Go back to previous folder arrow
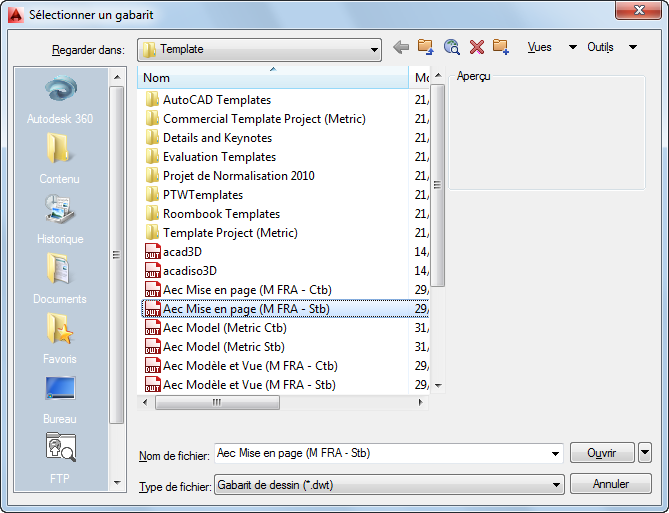The image size is (669, 513). (x=401, y=47)
